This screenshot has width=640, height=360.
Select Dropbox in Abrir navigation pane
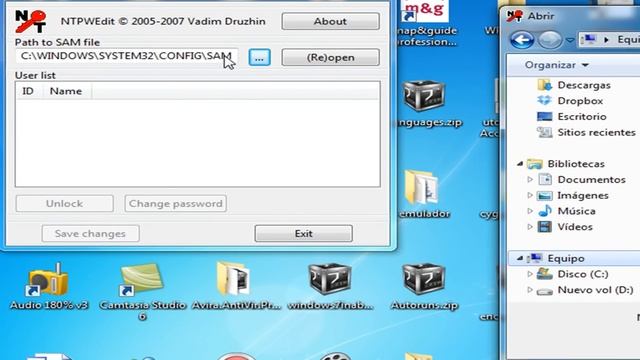click(580, 100)
